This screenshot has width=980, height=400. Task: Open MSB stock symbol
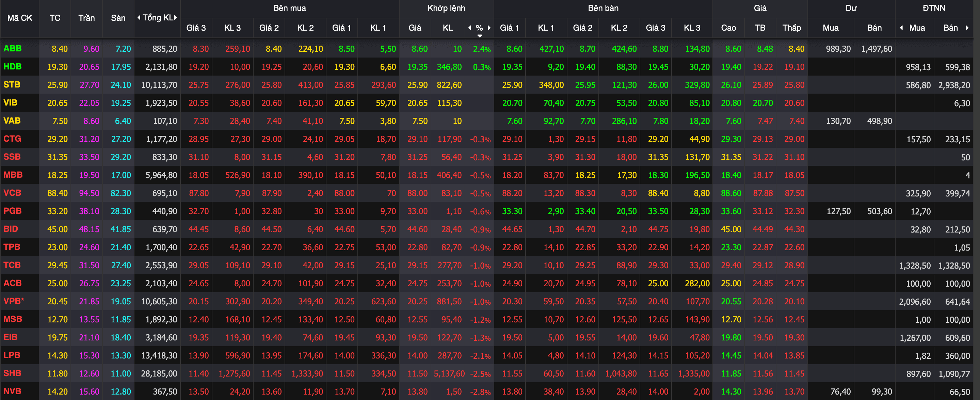[x=13, y=319]
